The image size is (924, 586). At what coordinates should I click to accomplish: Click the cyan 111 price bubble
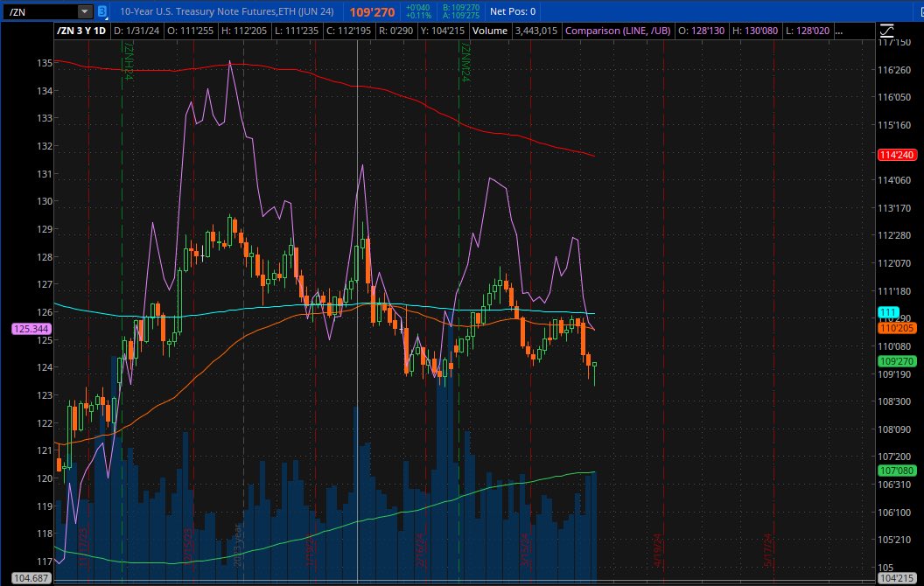pos(888,312)
